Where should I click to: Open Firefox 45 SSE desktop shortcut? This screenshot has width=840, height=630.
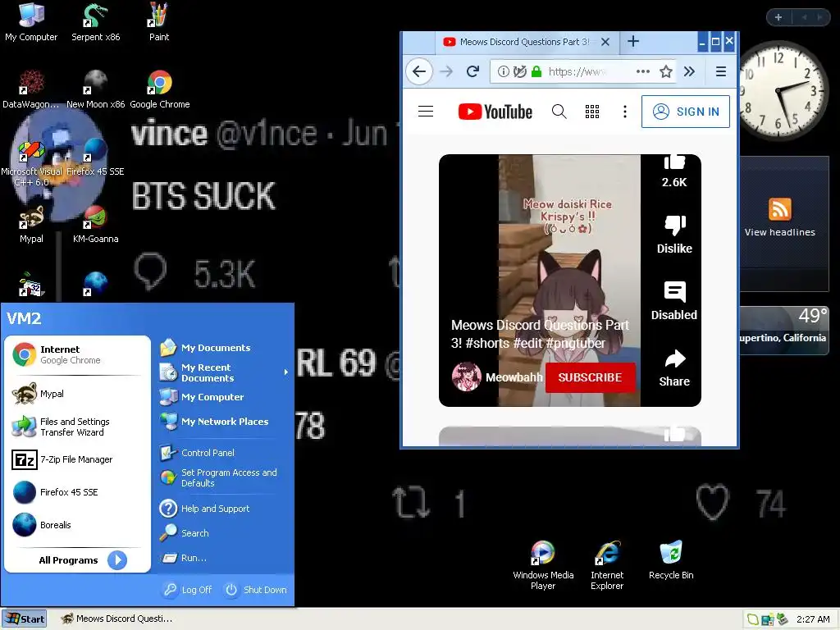click(x=95, y=157)
